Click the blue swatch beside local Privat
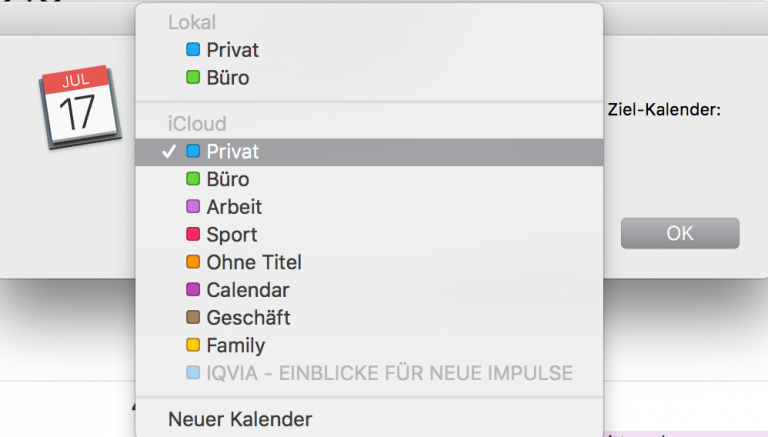Screen dimensions: 768x437 point(193,49)
